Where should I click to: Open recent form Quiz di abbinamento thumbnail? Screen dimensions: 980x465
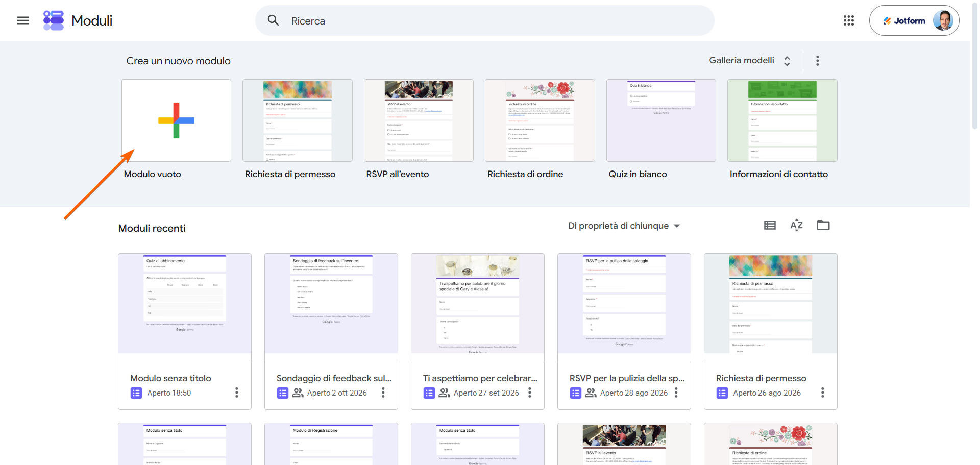(185, 303)
